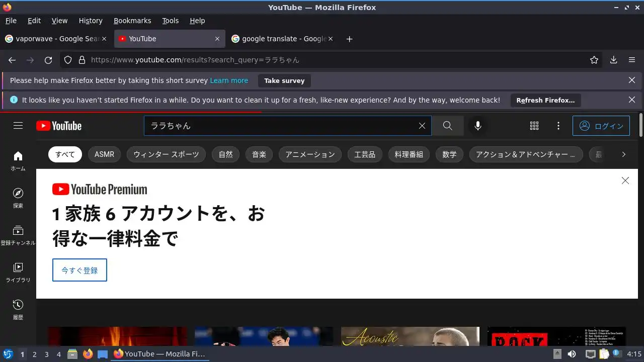Open the YouTube apps grid
Viewport: 644px width, 362px height.
point(534,126)
